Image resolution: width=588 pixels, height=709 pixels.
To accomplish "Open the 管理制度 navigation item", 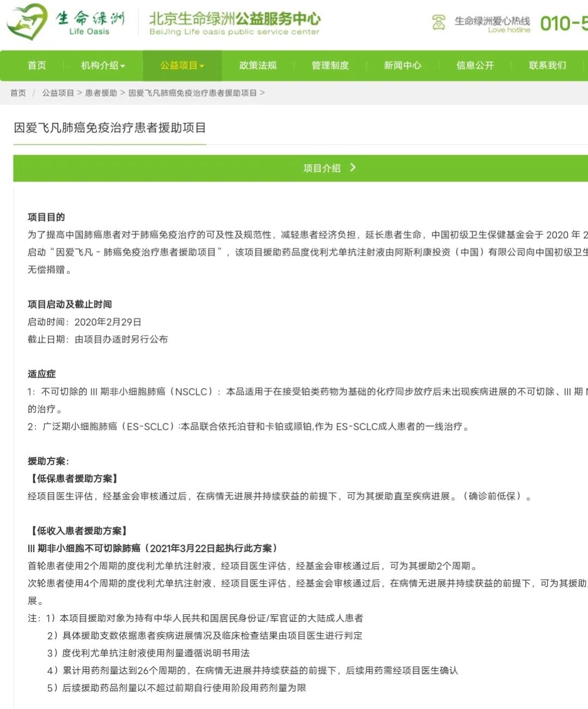I will click(330, 65).
